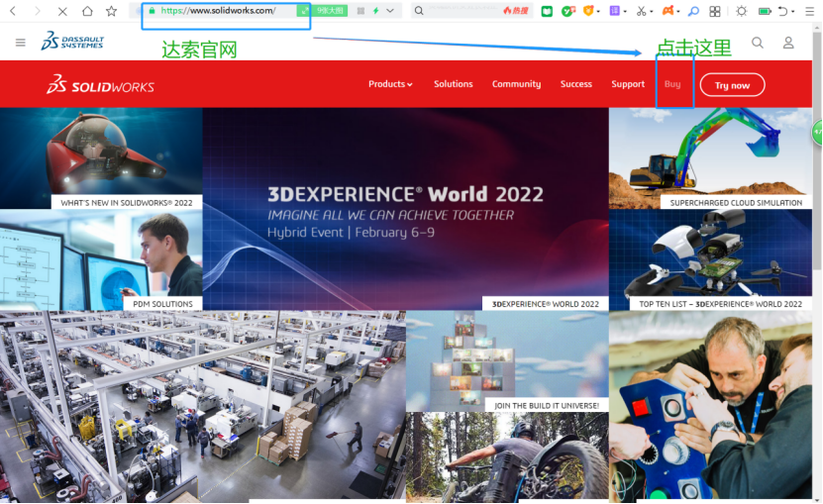Screen dimensions: 823x504
Task: Open the Join the Build It Universe tile
Action: click(507, 361)
